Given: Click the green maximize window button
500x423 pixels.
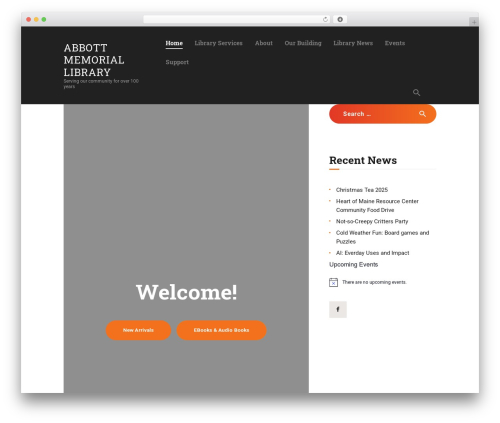Looking at the screenshot, I should click(44, 19).
